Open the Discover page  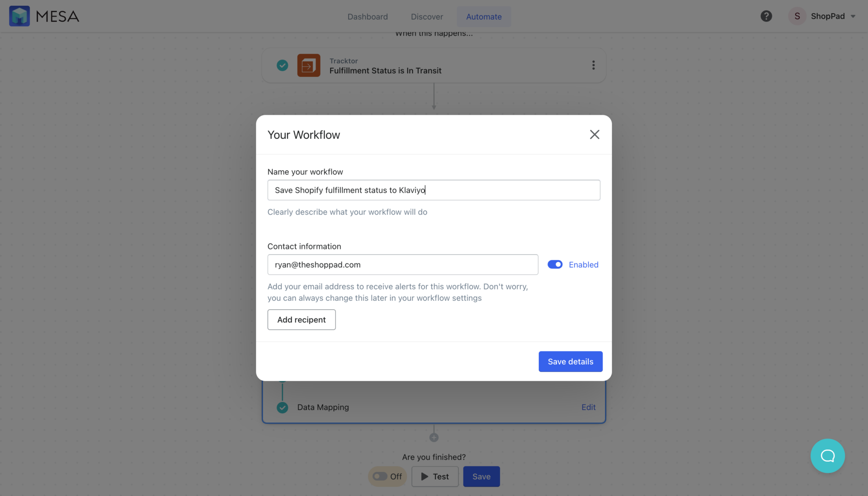click(x=427, y=16)
